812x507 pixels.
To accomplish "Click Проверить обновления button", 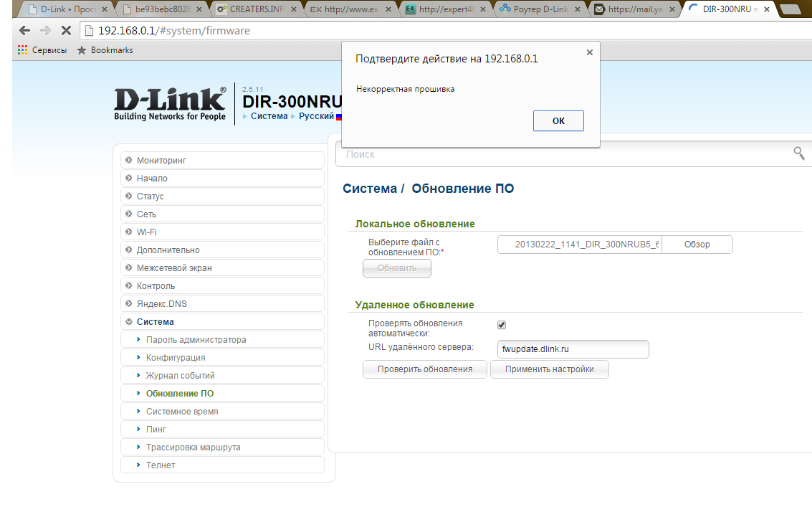I will pyautogui.click(x=425, y=369).
